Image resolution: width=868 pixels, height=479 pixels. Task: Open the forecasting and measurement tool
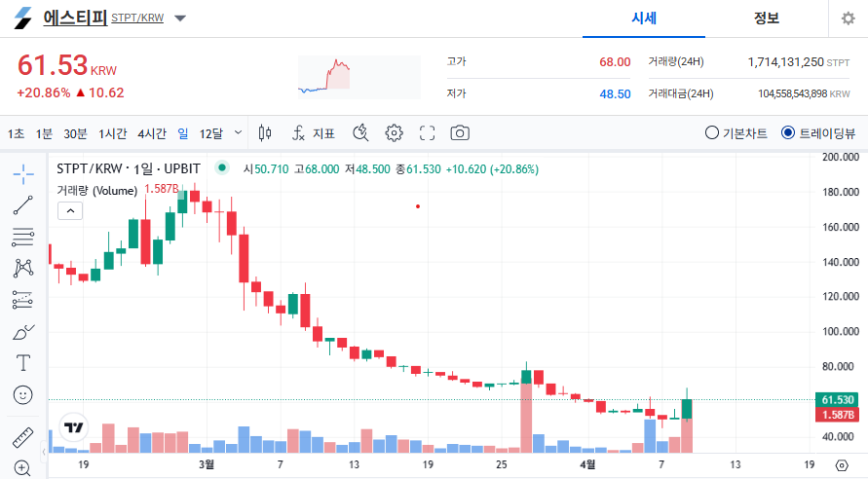(23, 300)
